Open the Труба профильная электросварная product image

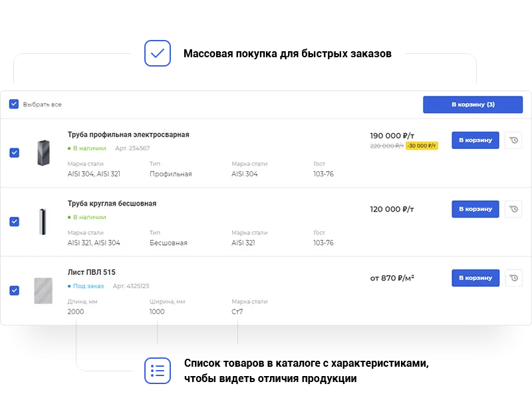pos(43,153)
